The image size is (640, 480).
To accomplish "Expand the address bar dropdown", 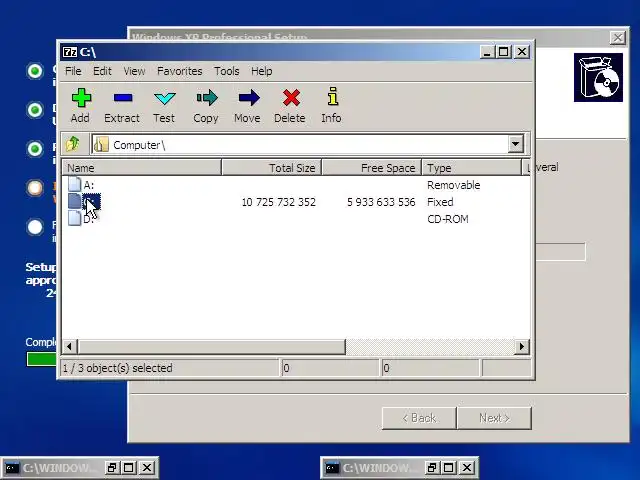I will (515, 144).
